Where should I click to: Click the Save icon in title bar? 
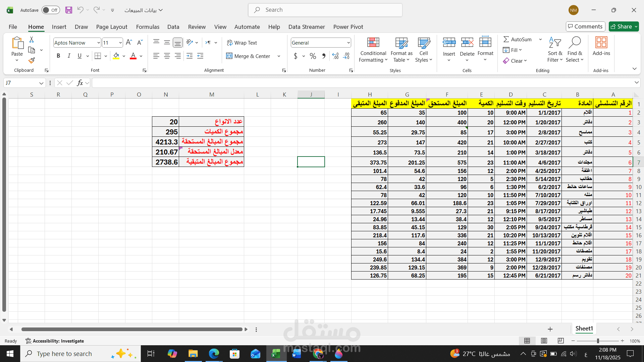[69, 10]
